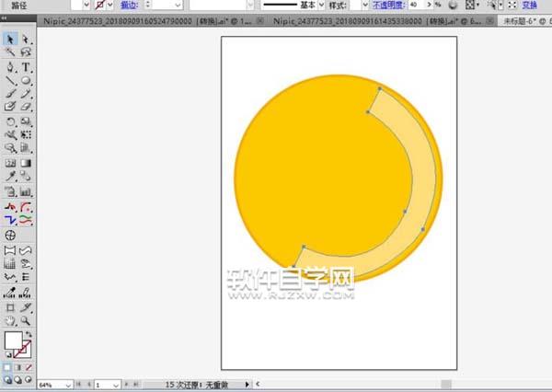
Task: Choose the Paintbrush tool
Action: coord(10,93)
